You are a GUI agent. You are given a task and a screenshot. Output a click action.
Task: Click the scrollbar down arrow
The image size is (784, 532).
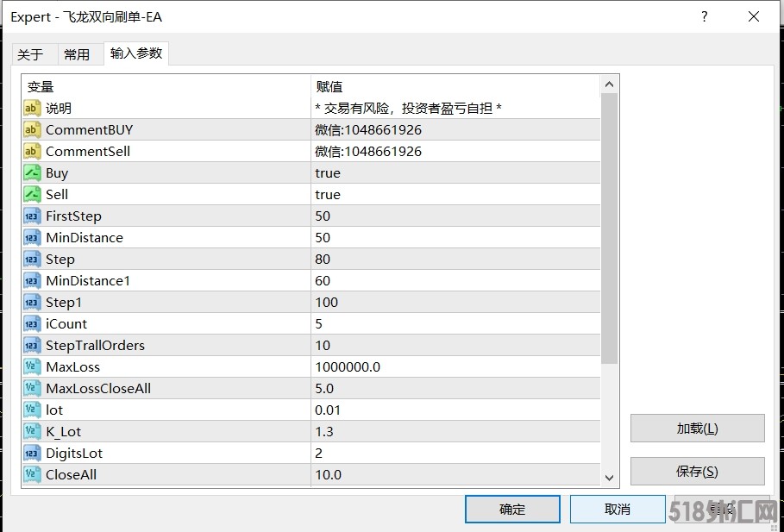[x=609, y=478]
